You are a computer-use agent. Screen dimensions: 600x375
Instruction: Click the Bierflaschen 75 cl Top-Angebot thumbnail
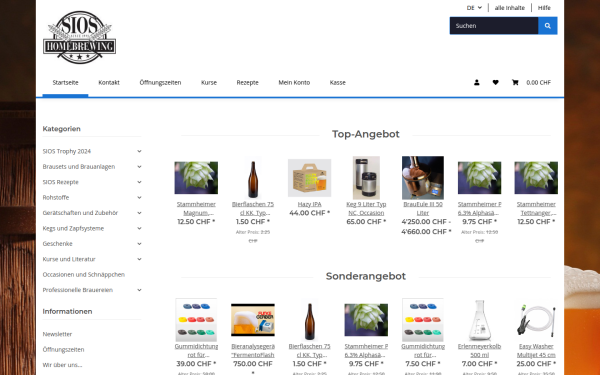253,178
